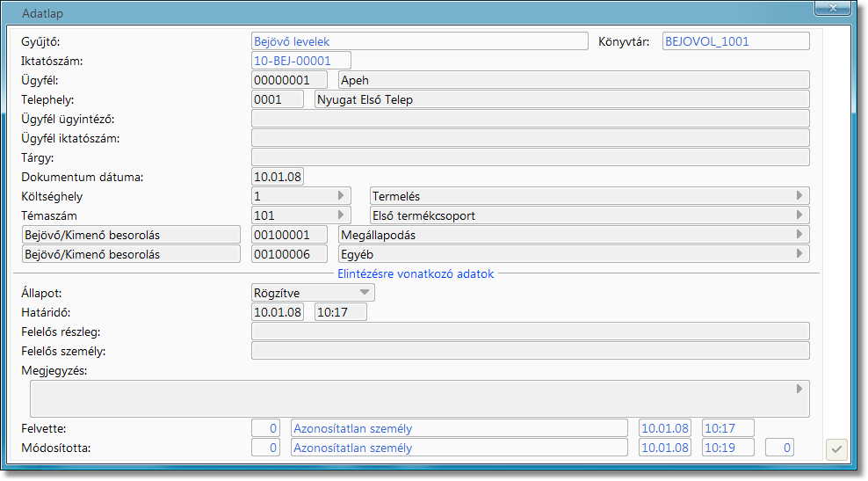
Task: Click the Felelős részleg field
Action: pos(530,332)
